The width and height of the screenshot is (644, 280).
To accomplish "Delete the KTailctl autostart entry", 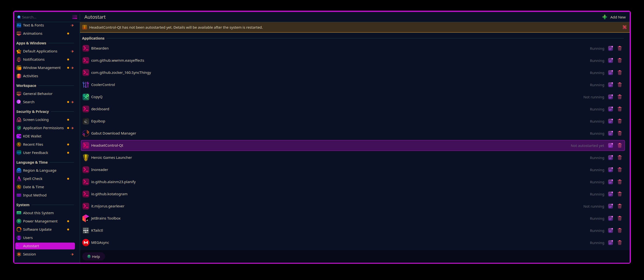I will 620,230.
